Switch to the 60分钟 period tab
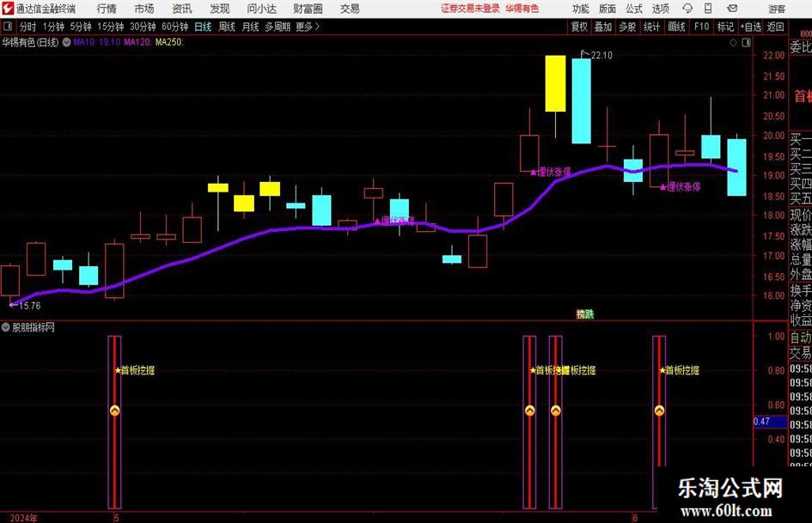Screen dimensions: 812x523 coord(174,27)
